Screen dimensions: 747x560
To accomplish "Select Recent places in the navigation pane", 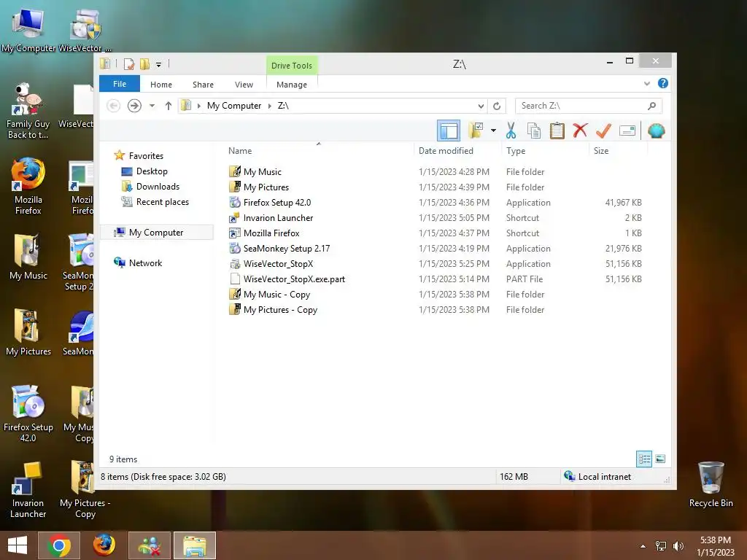I will pyautogui.click(x=163, y=202).
